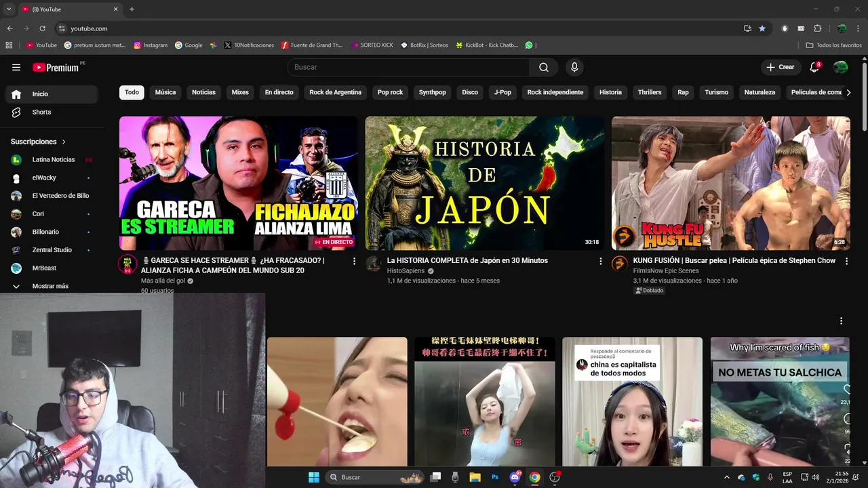This screenshot has height=488, width=868.
Task: Select the Naturaleza filter chip
Action: pos(759,92)
